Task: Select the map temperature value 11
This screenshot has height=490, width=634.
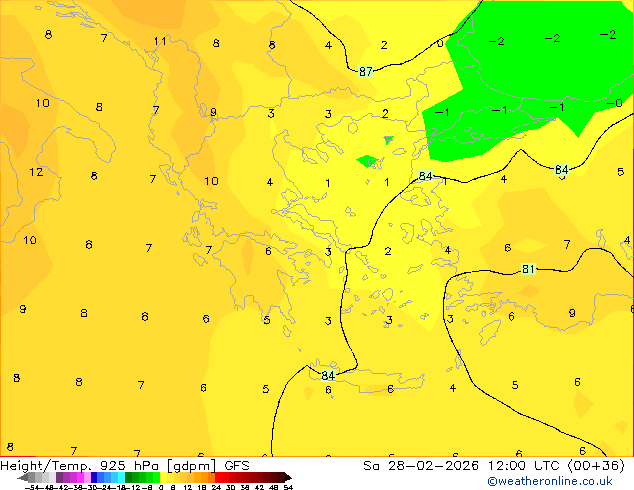Action: (160, 41)
